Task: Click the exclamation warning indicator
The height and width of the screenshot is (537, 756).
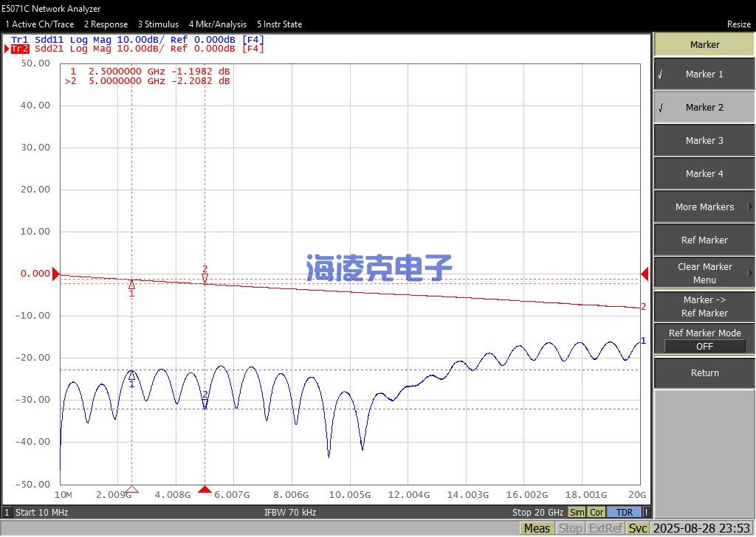Action: point(646,513)
